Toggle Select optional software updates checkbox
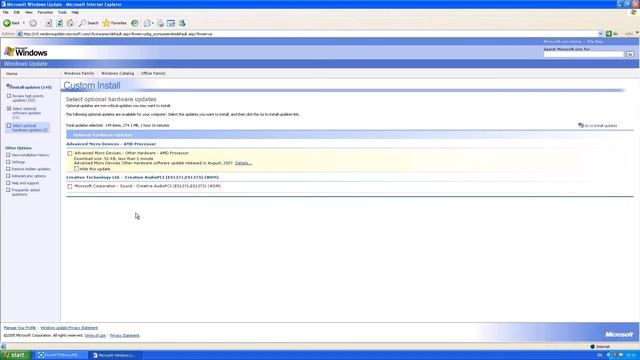The height and width of the screenshot is (360, 640). coord(9,109)
